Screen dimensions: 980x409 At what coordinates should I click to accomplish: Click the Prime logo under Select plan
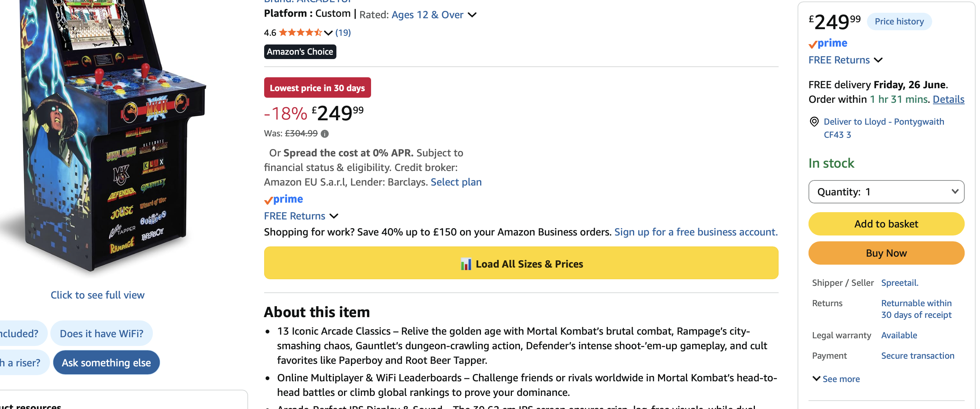pos(284,199)
